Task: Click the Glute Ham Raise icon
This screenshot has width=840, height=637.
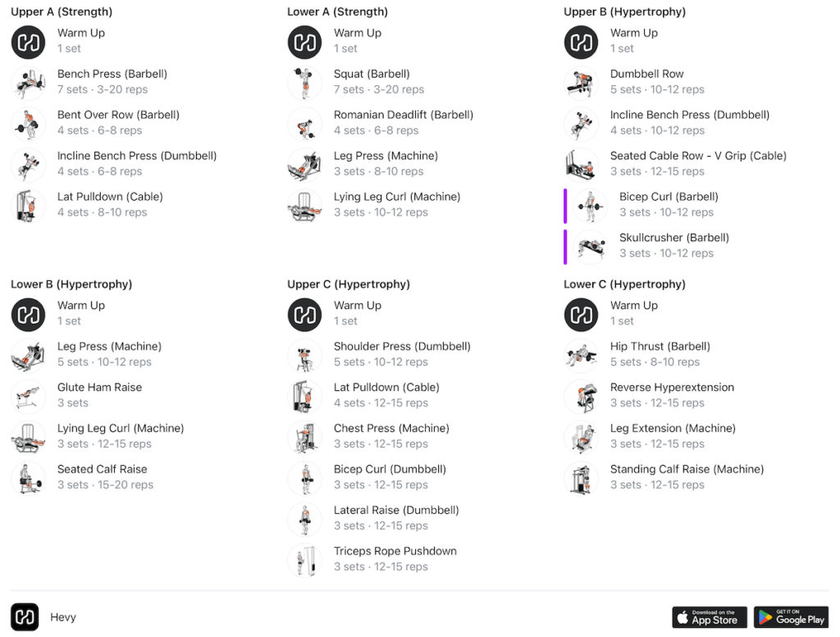Action: pyautogui.click(x=28, y=396)
